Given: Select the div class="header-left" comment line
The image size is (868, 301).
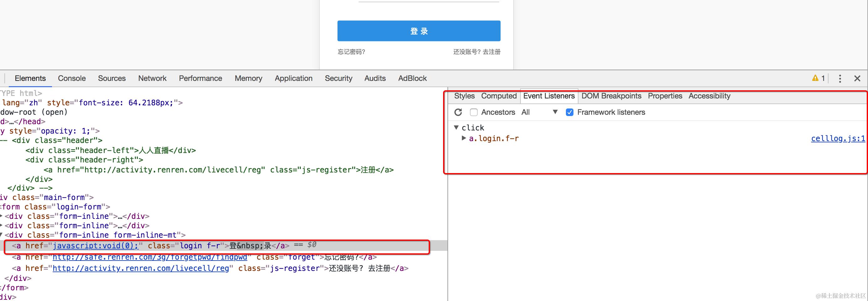Looking at the screenshot, I should tap(111, 150).
